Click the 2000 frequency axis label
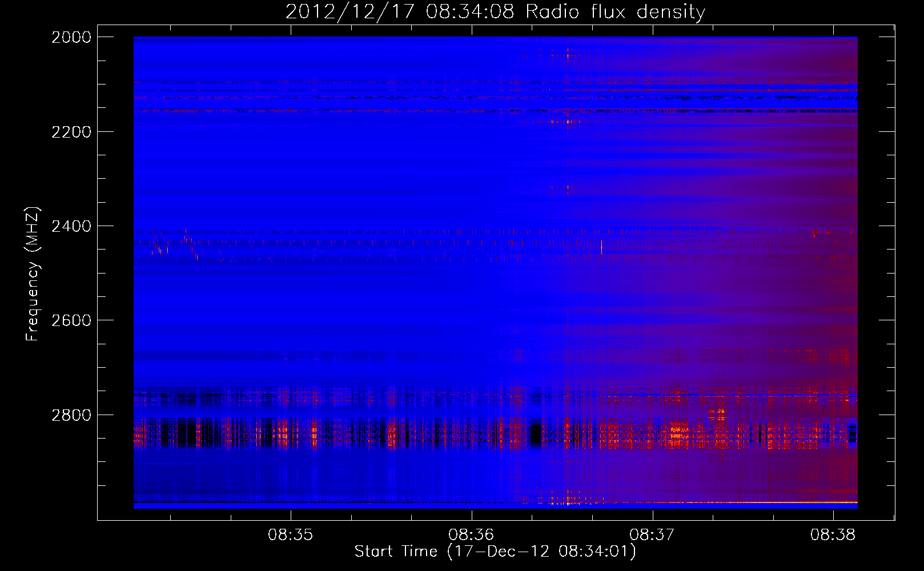 pyautogui.click(x=71, y=37)
